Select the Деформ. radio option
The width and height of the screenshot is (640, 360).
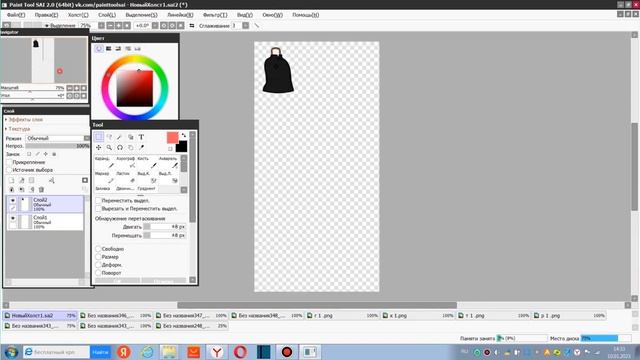[x=98, y=265]
